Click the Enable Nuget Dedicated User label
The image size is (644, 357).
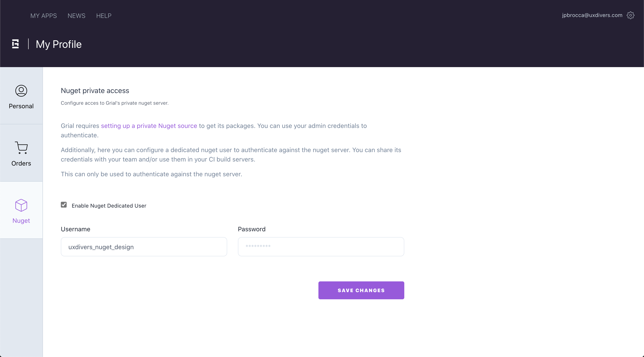[x=109, y=206]
